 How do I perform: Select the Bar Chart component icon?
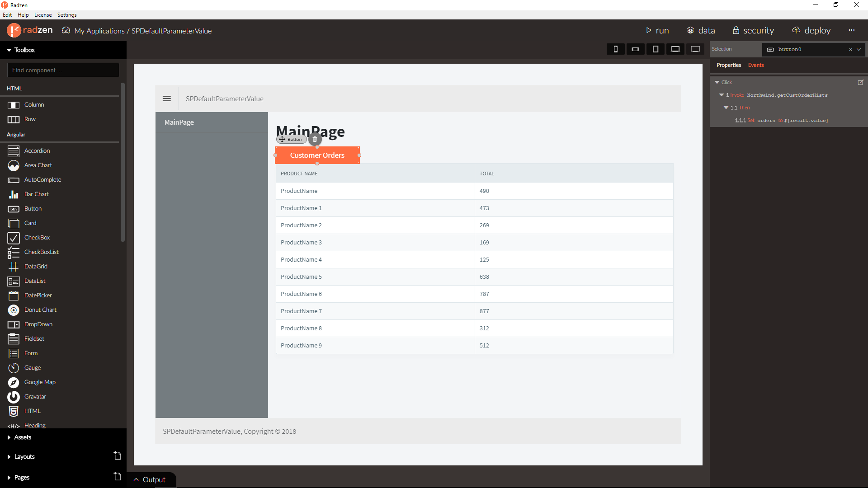tap(14, 194)
